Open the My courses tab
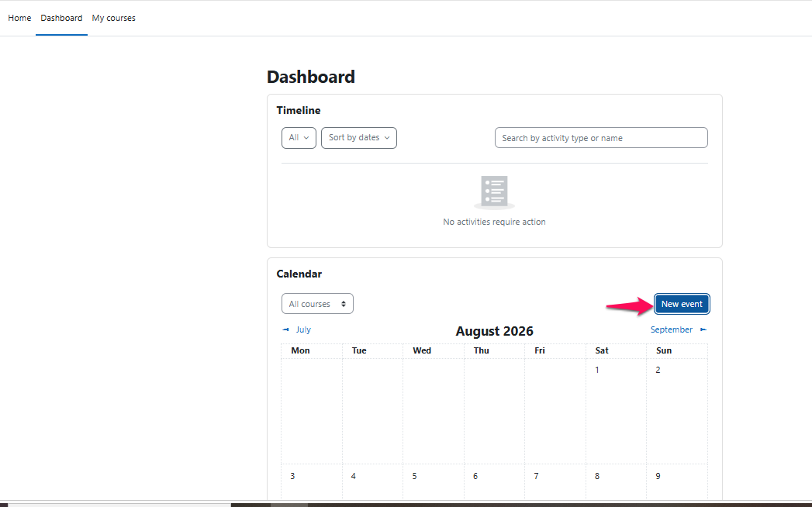This screenshot has height=507, width=812. (113, 18)
